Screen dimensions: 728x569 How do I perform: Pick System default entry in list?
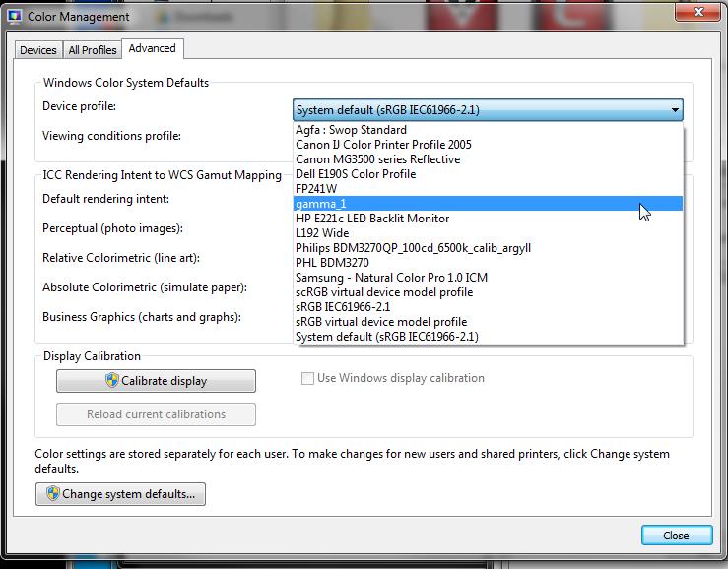pos(488,337)
